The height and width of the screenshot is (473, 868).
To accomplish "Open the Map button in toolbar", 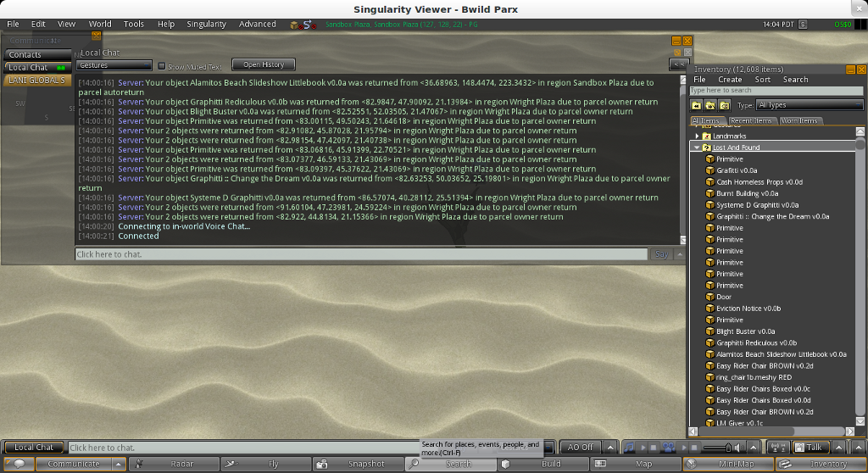I will pos(636,464).
